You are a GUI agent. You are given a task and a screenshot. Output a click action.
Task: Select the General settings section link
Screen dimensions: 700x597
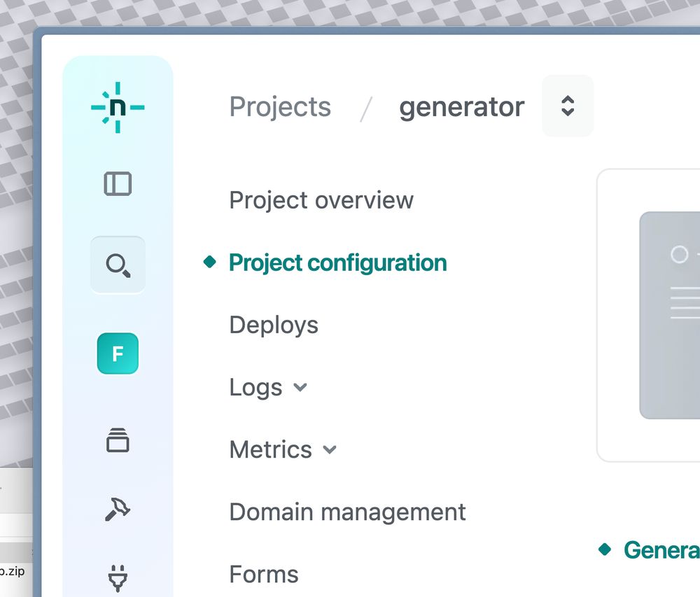pyautogui.click(x=661, y=549)
